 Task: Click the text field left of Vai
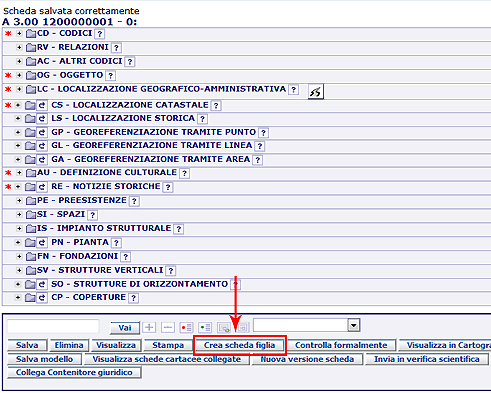(x=53, y=327)
